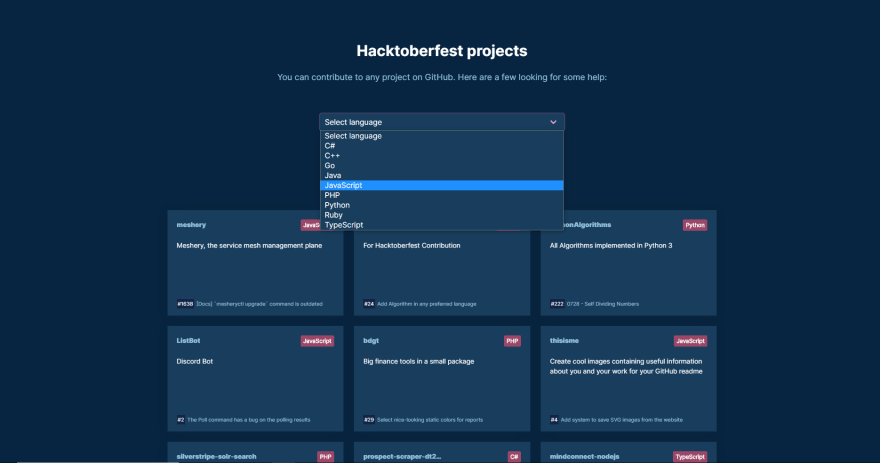Open the prospect-scraper-dt2 project

point(402,456)
